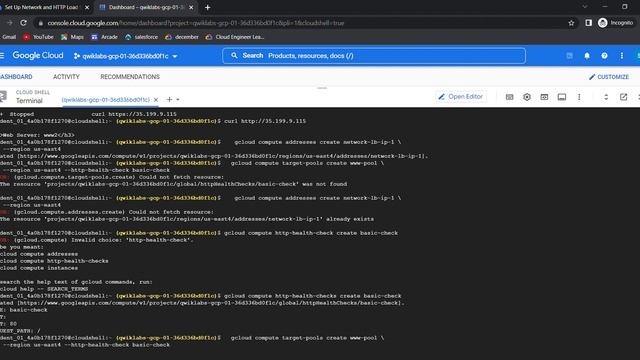The width and height of the screenshot is (640, 360).
Task: Open the notifications bell
Action: [587, 56]
